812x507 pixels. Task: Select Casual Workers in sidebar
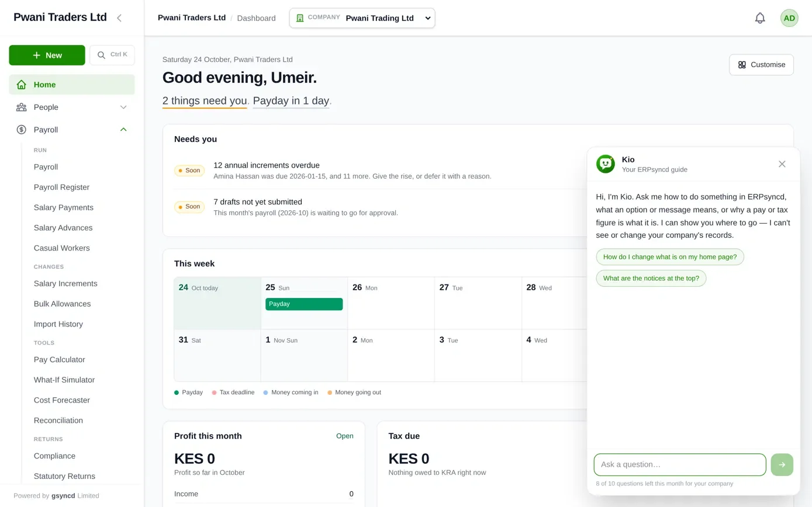point(62,248)
